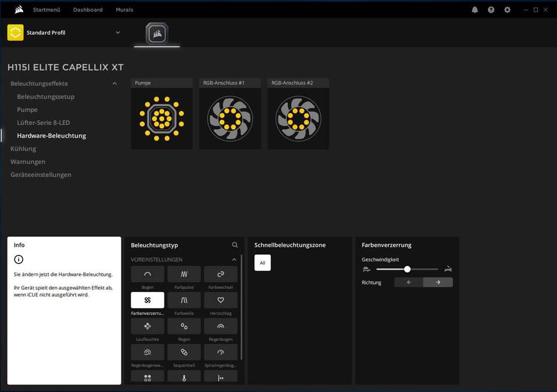
Task: Select the RGB-Anschluss #2 fan card
Action: pos(298,114)
